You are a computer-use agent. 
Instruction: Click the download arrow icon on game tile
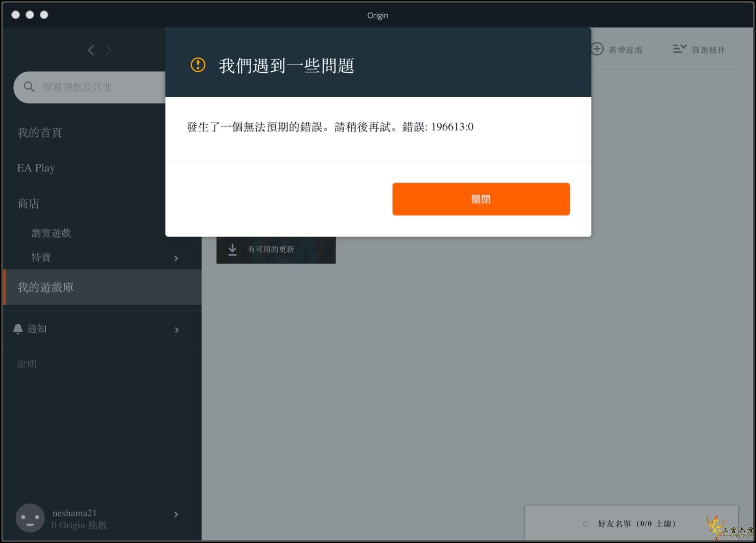(233, 249)
